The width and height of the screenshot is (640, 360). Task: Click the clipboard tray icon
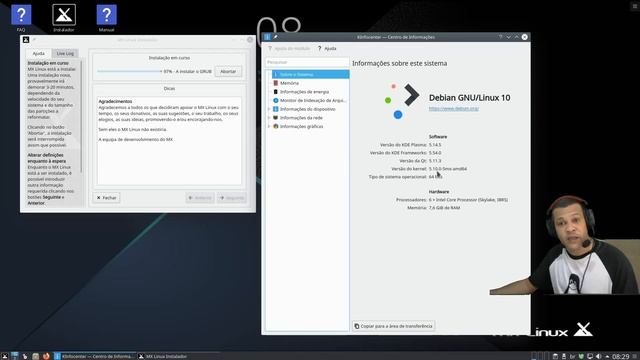[x=555, y=356]
